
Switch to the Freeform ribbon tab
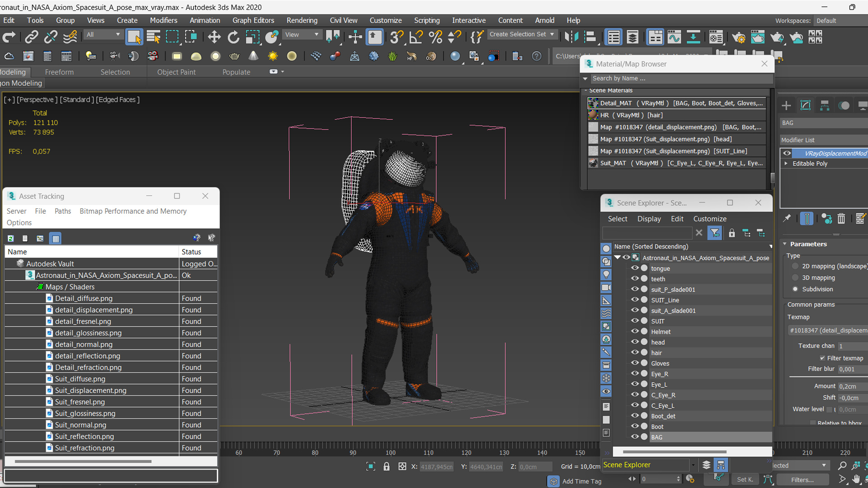coord(59,72)
